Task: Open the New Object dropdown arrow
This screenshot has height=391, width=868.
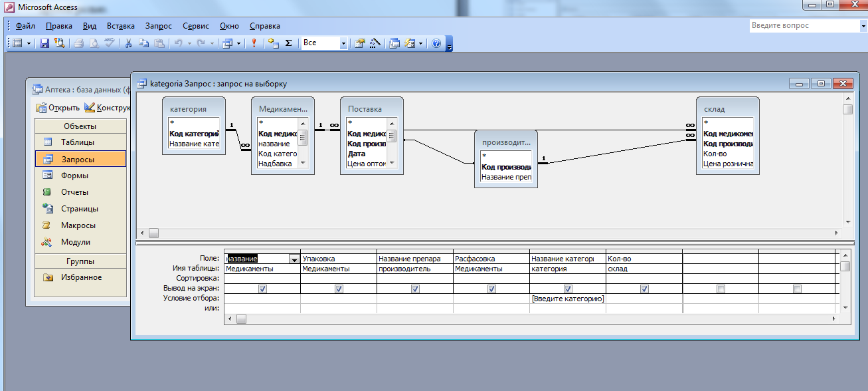Action: 420,43
